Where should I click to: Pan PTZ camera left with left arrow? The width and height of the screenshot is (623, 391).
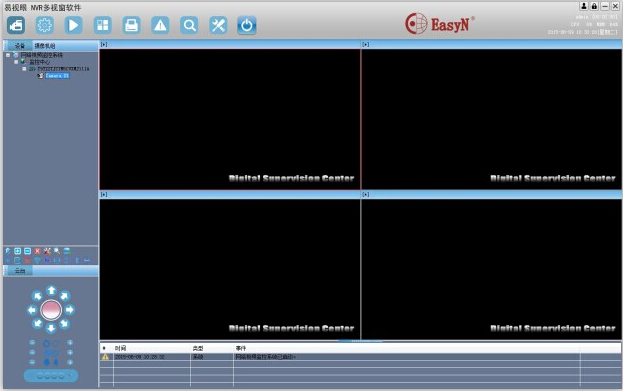32,310
